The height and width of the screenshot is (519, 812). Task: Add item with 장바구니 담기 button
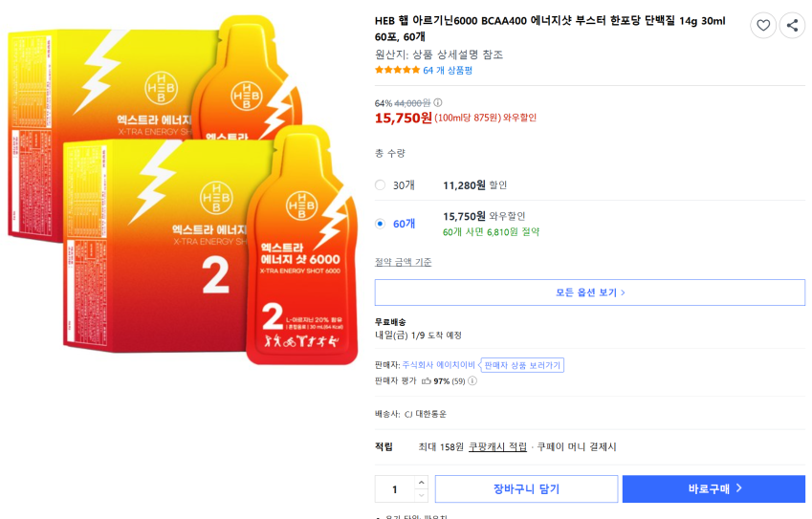pyautogui.click(x=526, y=489)
